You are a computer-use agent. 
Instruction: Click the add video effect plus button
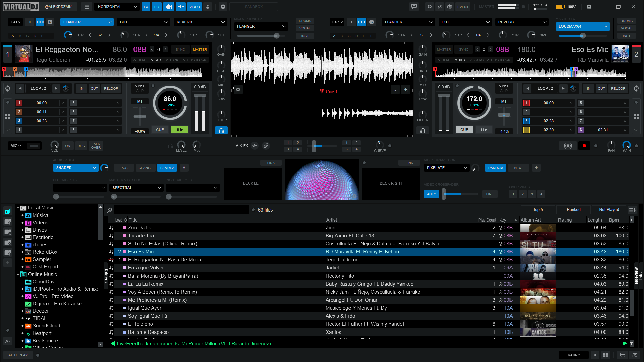(x=184, y=168)
